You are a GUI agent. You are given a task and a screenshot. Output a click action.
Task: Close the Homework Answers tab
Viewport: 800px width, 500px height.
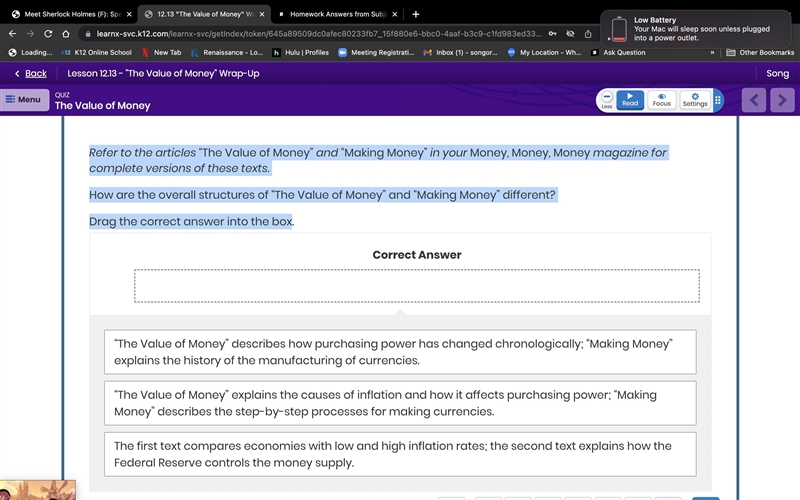point(394,14)
